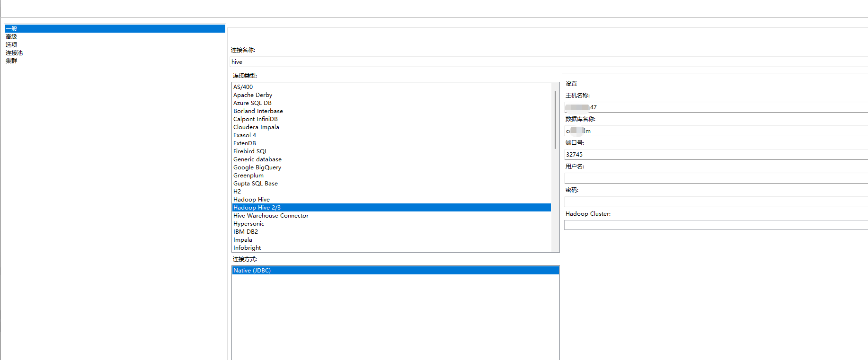Open the 选项 settings category
The height and width of the screenshot is (360, 868).
(x=11, y=45)
